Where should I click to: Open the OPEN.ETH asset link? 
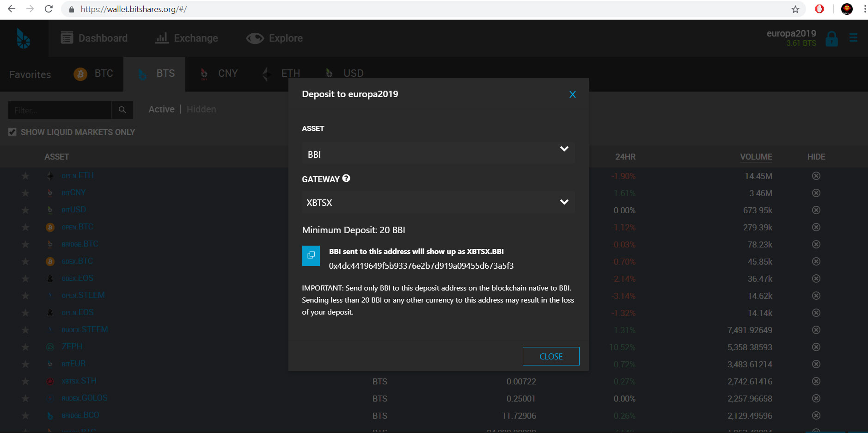point(78,176)
